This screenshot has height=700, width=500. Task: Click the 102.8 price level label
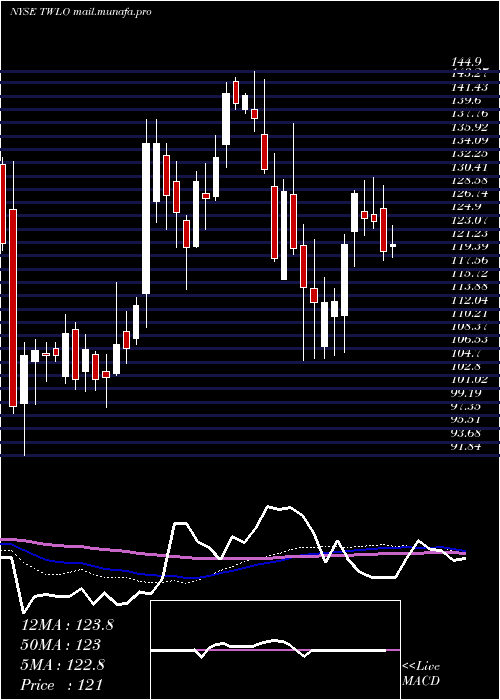(467, 366)
